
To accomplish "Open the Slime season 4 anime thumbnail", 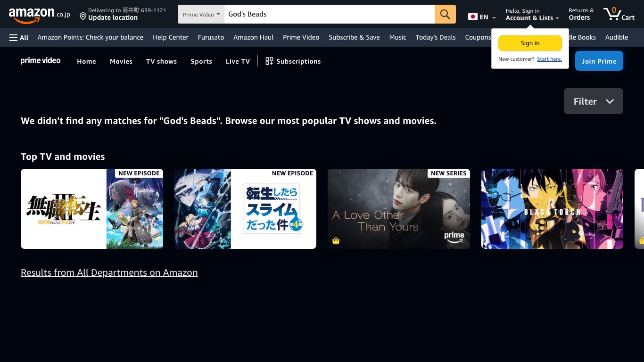I will [x=245, y=209].
